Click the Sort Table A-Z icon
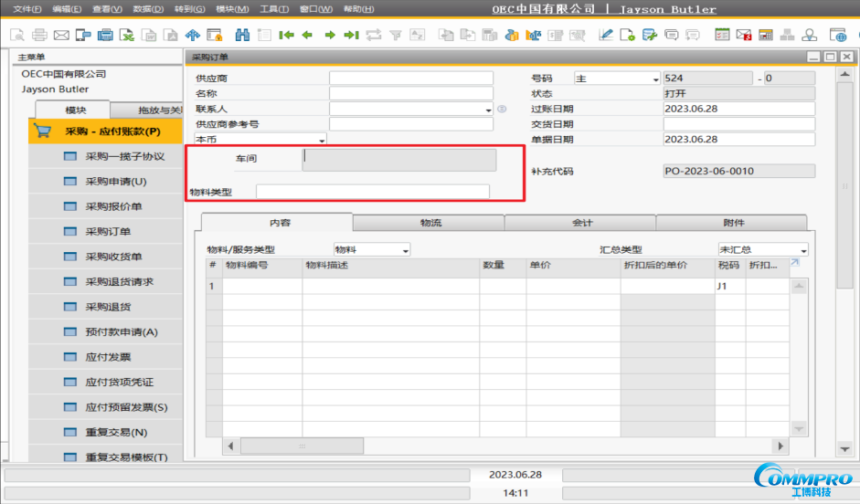Image resolution: width=860 pixels, height=504 pixels. (418, 35)
